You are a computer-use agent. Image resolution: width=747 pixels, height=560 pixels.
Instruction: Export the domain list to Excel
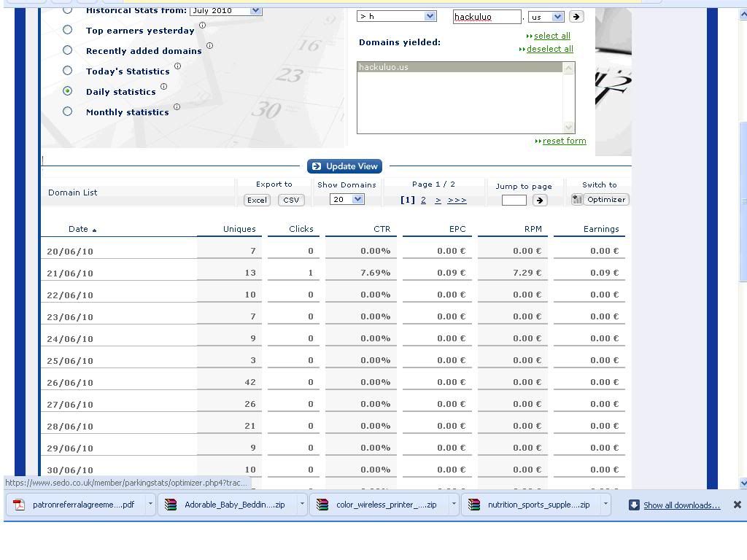coord(257,201)
